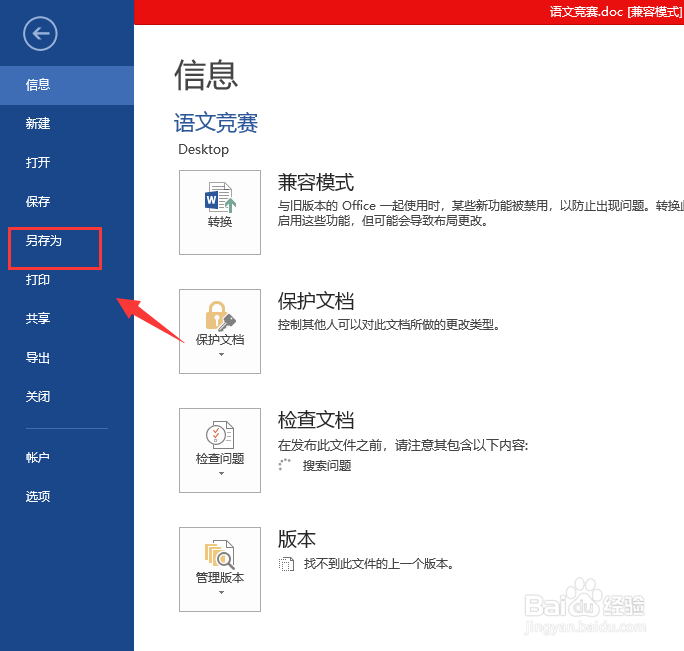Open the Check for Issues (检查问题) button
684x651 pixels.
click(x=220, y=450)
